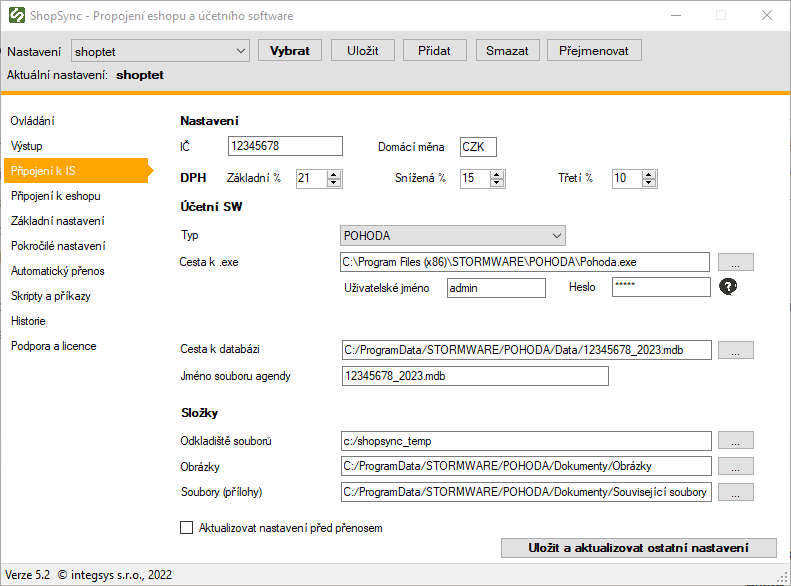Open the Ovládání section
The image size is (791, 586).
(x=33, y=121)
